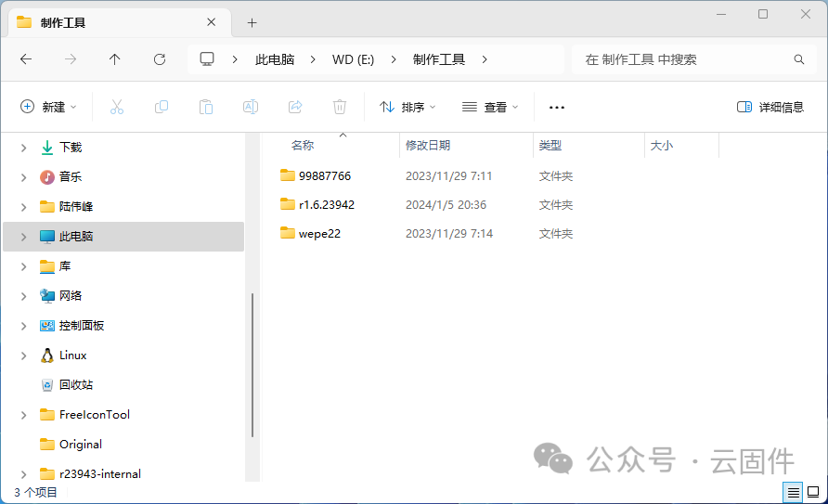The width and height of the screenshot is (828, 504).
Task: Close the 制作工具 tab
Action: coord(212,22)
